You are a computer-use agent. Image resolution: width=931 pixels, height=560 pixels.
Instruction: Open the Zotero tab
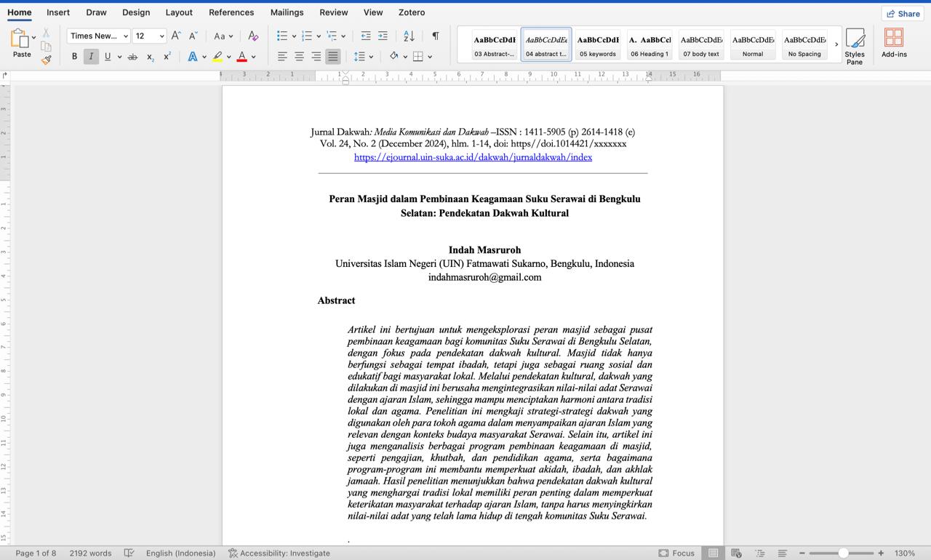coord(412,12)
